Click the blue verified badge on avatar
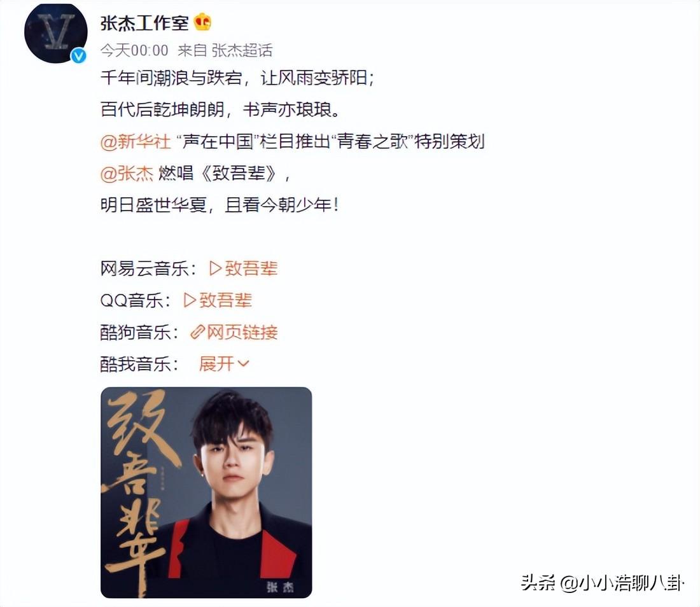 pos(78,56)
